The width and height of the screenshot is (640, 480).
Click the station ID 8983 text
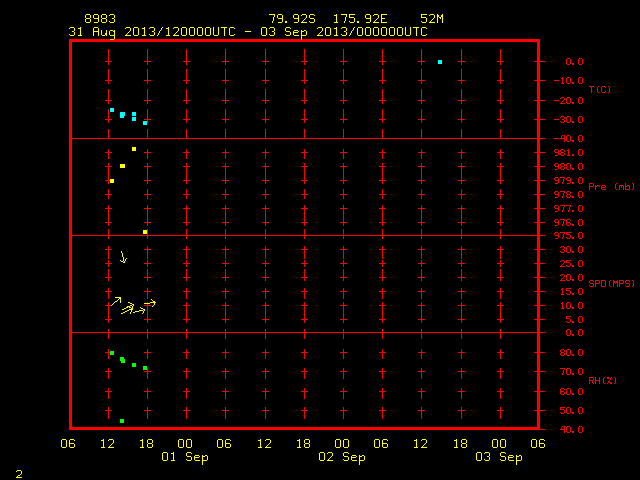[100, 19]
